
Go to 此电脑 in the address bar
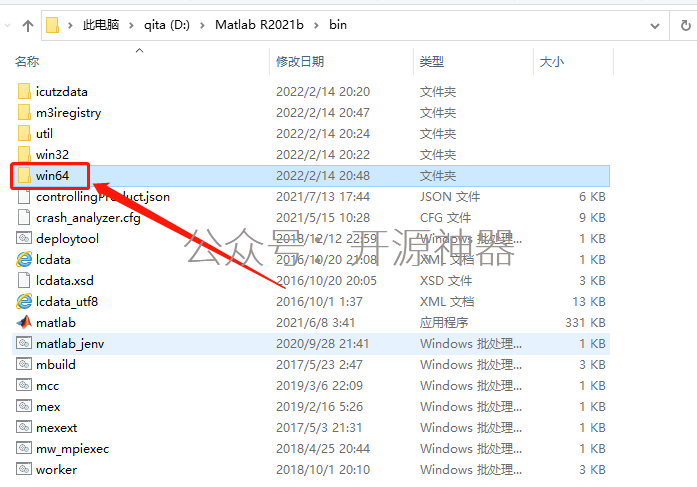[102, 24]
